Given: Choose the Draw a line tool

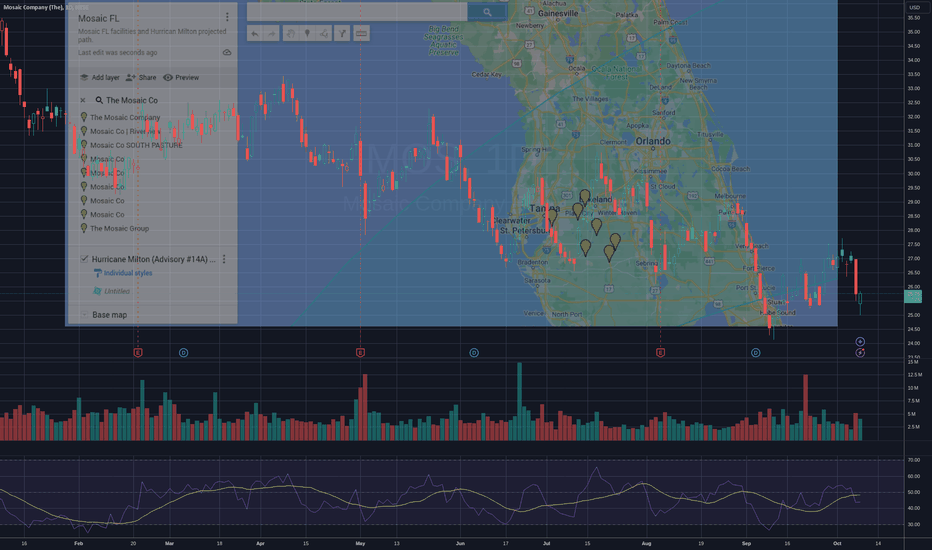Looking at the screenshot, I should (324, 33).
